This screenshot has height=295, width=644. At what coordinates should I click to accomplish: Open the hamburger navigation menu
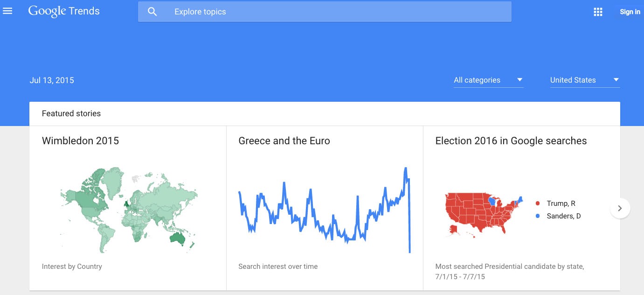coord(7,11)
